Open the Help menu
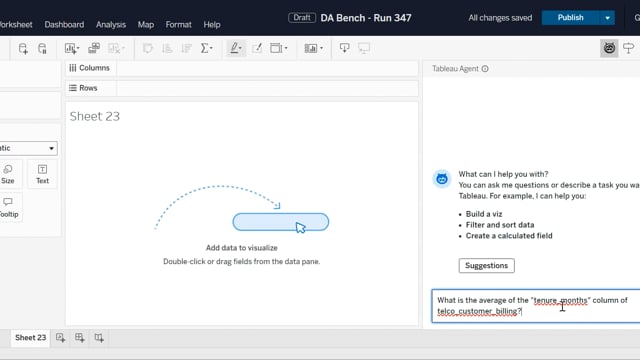The height and width of the screenshot is (360, 640). click(x=212, y=24)
